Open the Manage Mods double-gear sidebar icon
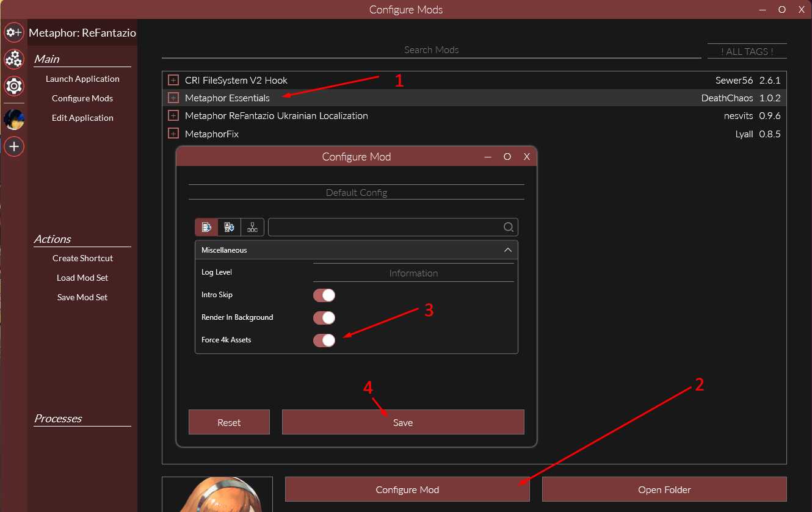Viewport: 812px width, 512px height. 14,59
